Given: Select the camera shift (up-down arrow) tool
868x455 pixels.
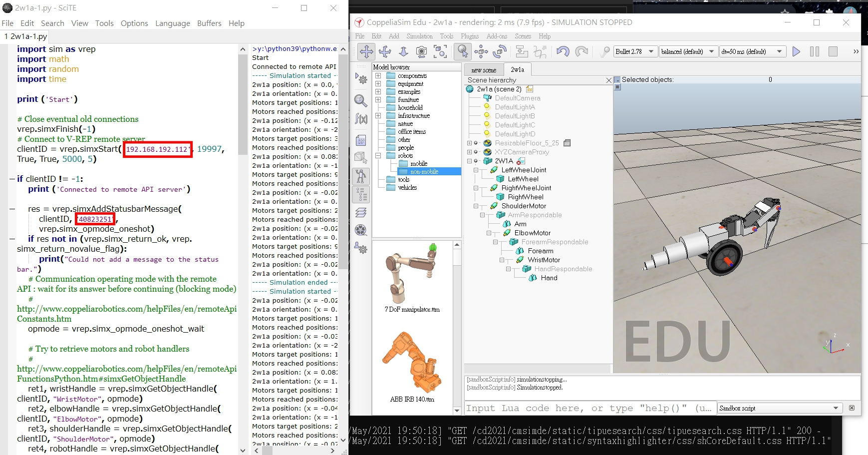Looking at the screenshot, I should pos(403,51).
